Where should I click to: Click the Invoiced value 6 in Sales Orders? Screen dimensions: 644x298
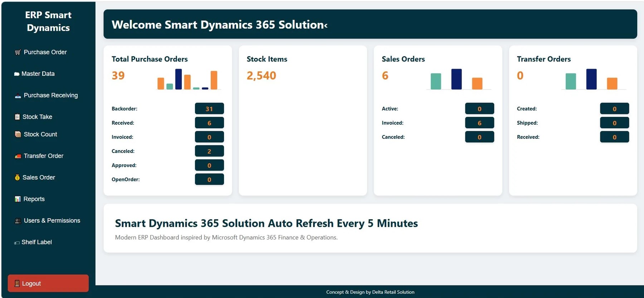click(x=479, y=123)
